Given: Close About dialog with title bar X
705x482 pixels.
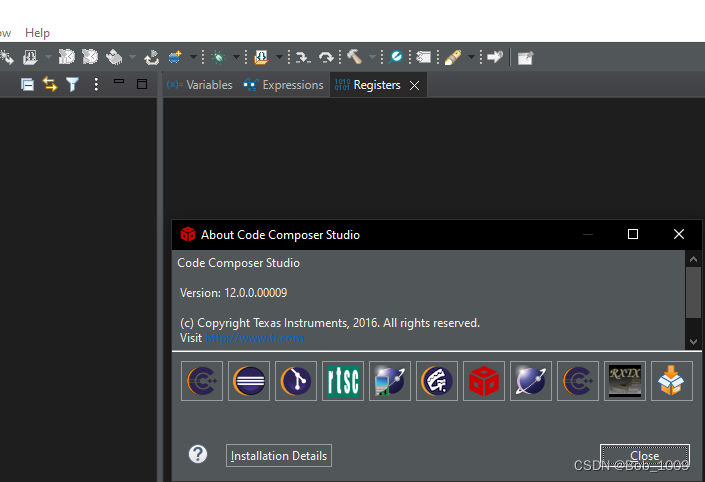Looking at the screenshot, I should (679, 234).
